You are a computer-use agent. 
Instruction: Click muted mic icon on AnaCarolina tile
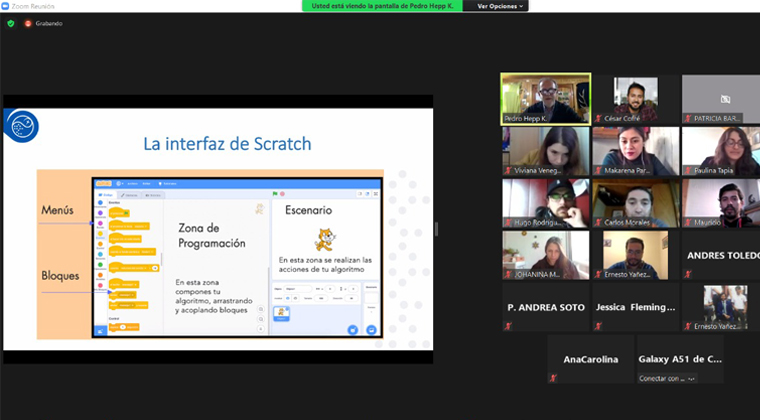tap(554, 378)
